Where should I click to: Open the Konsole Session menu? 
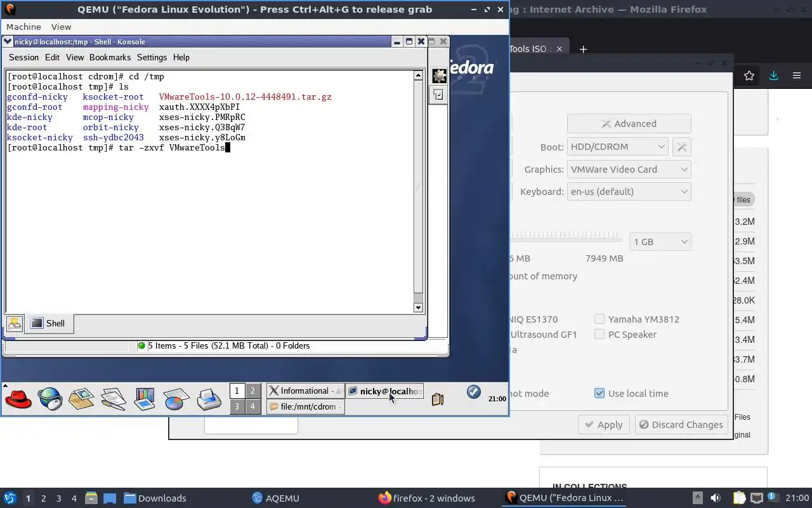tap(23, 57)
